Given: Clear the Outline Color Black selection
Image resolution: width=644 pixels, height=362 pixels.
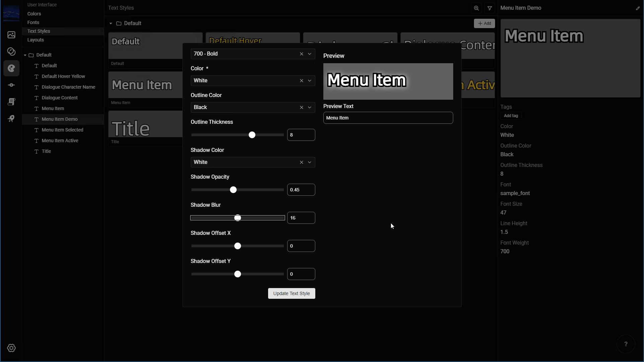Looking at the screenshot, I should (x=302, y=107).
